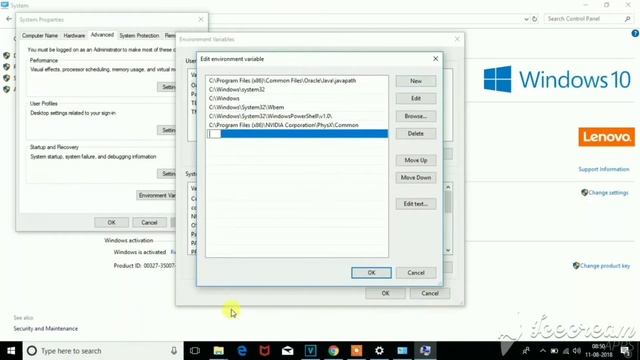Open System Protection tab in System Properties

(139, 36)
